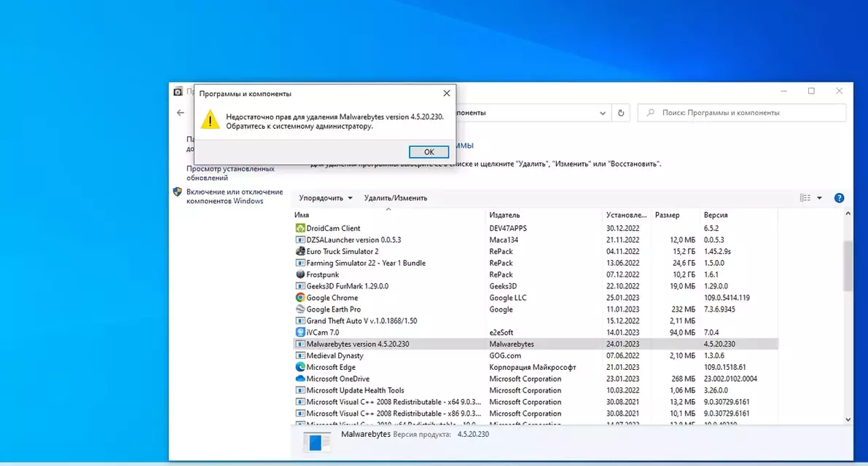Select Visual C++ 2008 x64 row icon

coord(300,402)
